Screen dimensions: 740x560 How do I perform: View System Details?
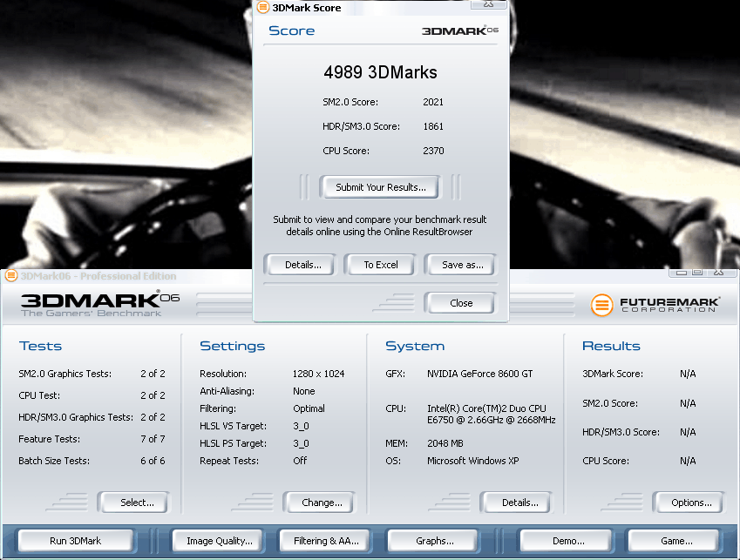[x=520, y=503]
